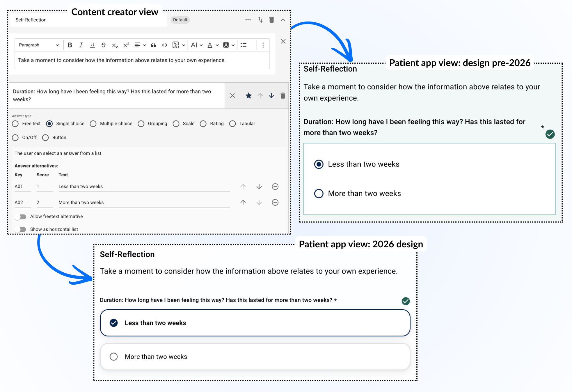
Task: Collapse the Self-Reflection section with the chevron
Action: (x=283, y=20)
